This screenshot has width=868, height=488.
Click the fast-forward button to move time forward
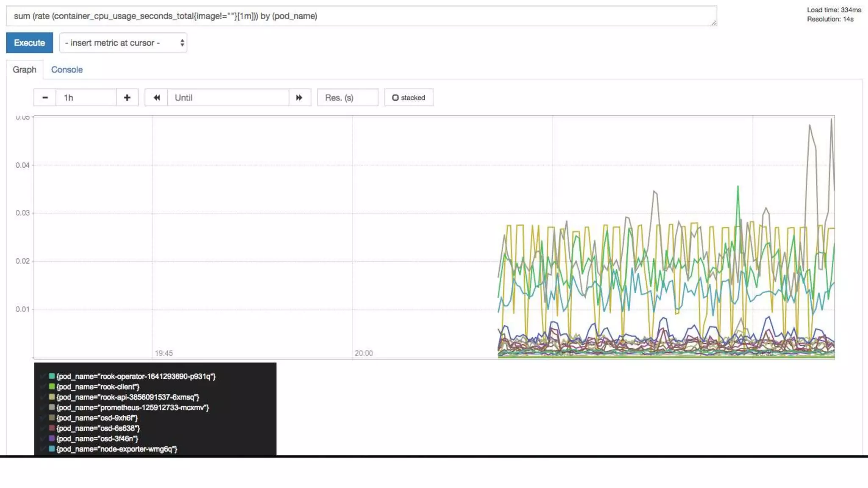299,97
